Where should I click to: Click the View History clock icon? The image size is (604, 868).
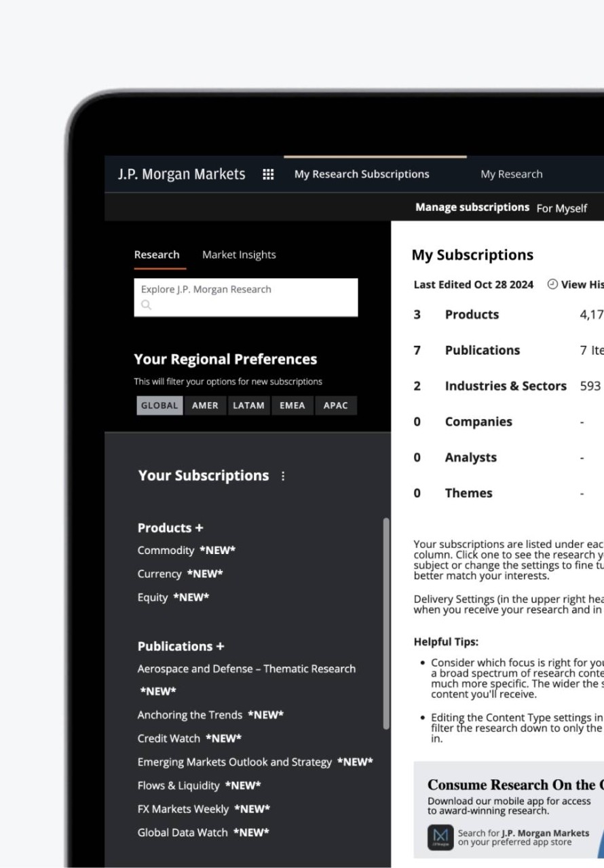[x=554, y=284]
